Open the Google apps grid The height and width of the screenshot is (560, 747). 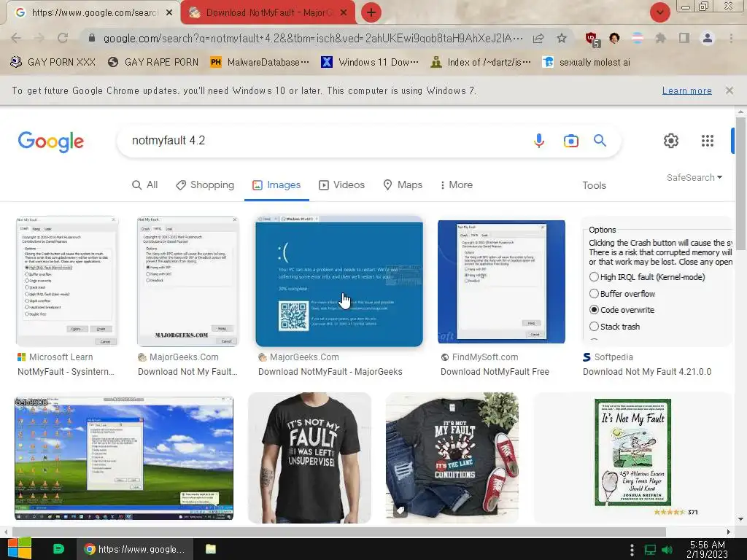708,141
